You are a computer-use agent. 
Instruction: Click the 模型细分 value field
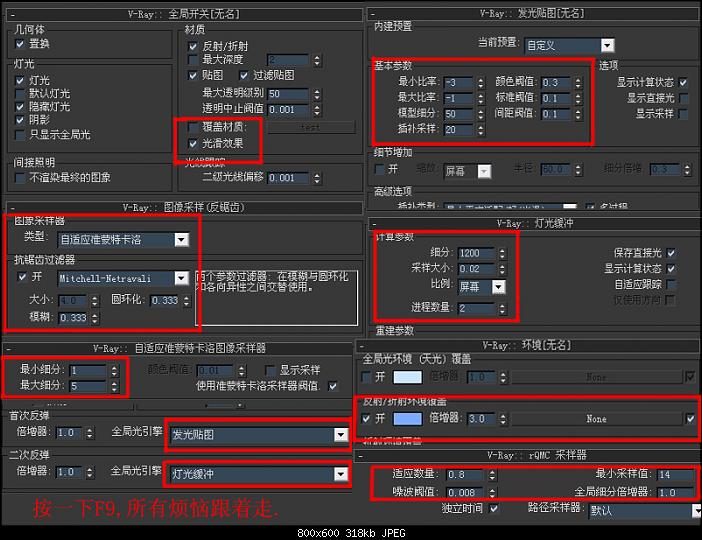point(458,114)
